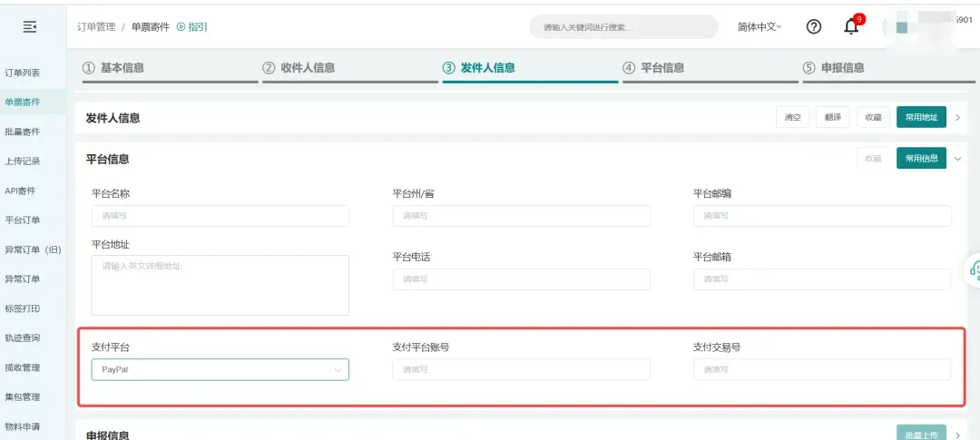Click 常用地址 button in 发件人信息
This screenshot has width=980, height=440.
pos(921,117)
